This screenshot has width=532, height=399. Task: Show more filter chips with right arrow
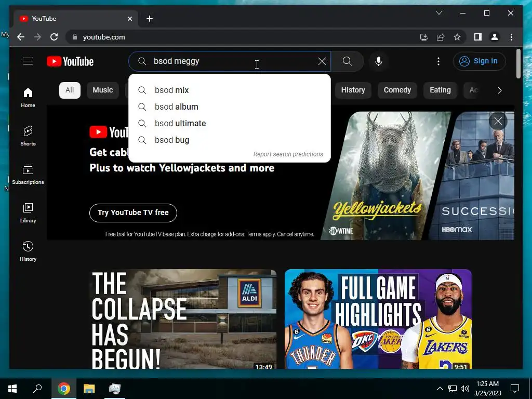coord(499,90)
